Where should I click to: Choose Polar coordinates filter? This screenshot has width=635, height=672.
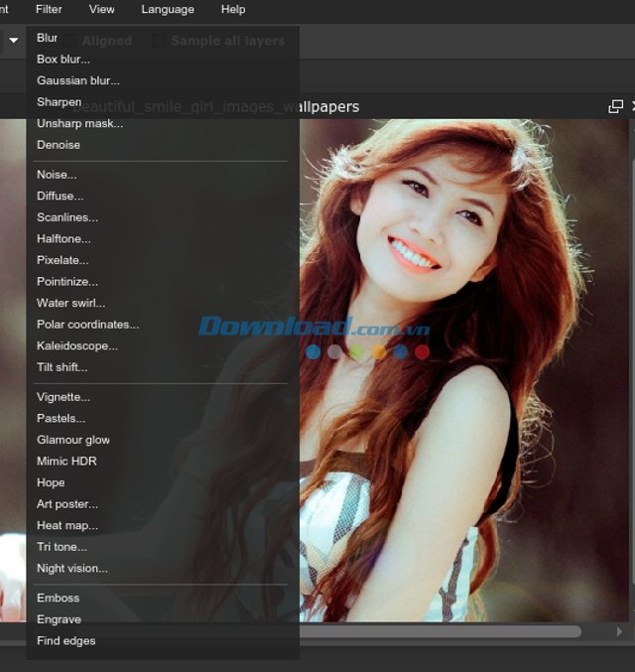[88, 325]
